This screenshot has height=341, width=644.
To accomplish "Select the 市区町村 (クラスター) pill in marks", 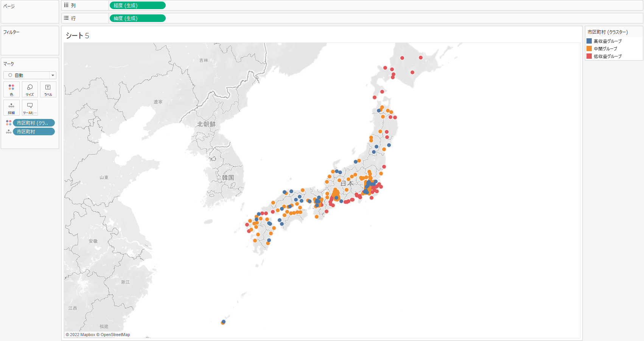I will pyautogui.click(x=34, y=123).
